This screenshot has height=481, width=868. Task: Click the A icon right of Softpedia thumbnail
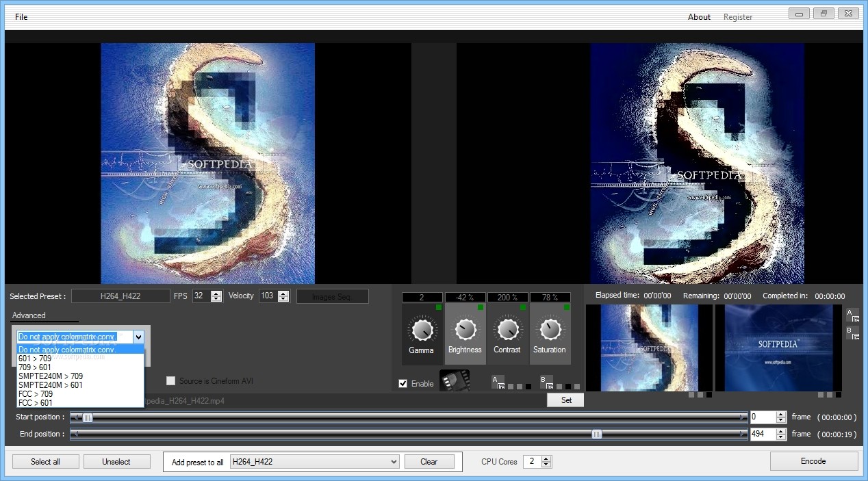852,315
